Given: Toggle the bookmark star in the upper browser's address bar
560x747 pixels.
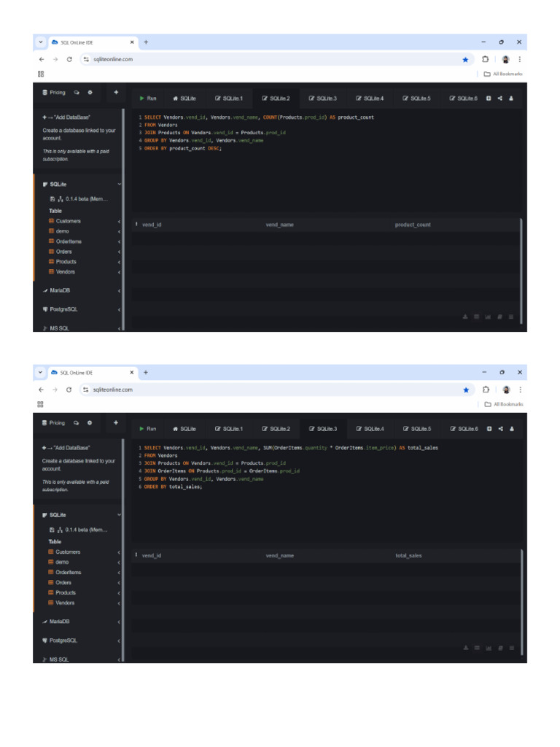Looking at the screenshot, I should click(465, 59).
